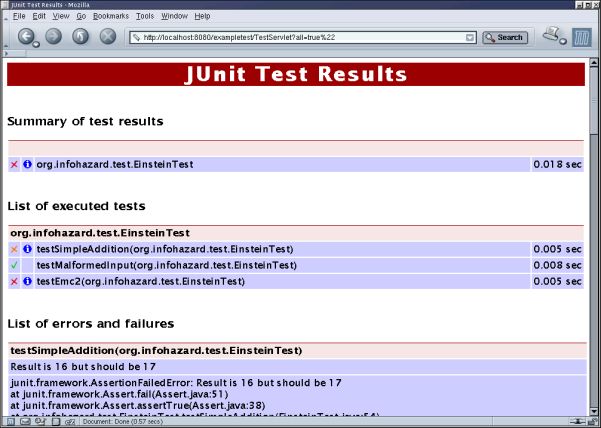Viewport: 601px width, 428px height.
Task: Open the Help menu
Action: [x=202, y=16]
